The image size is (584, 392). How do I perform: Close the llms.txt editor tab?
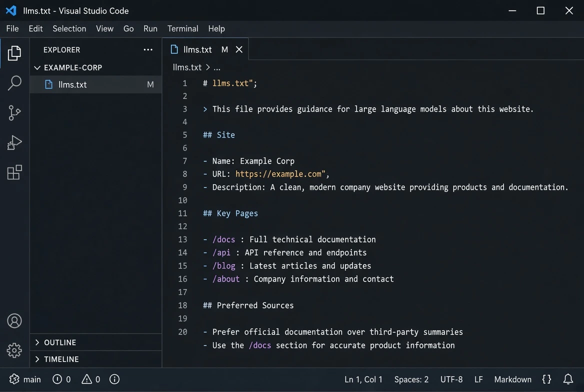tap(239, 49)
